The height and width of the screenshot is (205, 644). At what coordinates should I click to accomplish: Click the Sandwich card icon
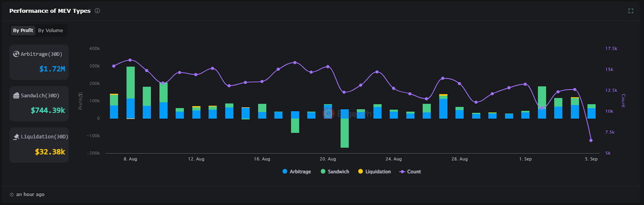pyautogui.click(x=16, y=95)
